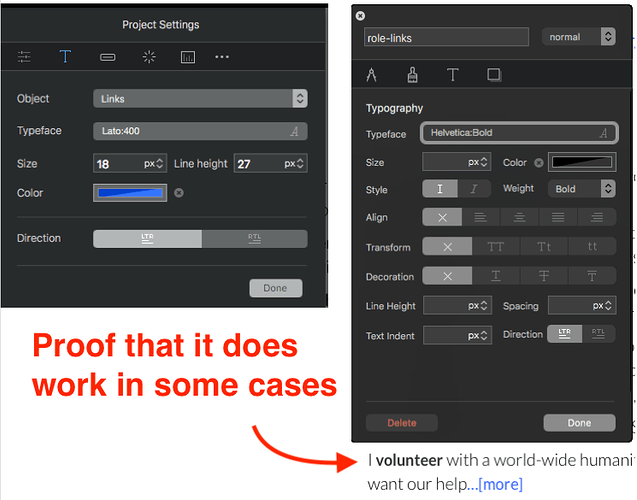Apply underline decoration icon
The width and height of the screenshot is (637, 500).
(495, 276)
